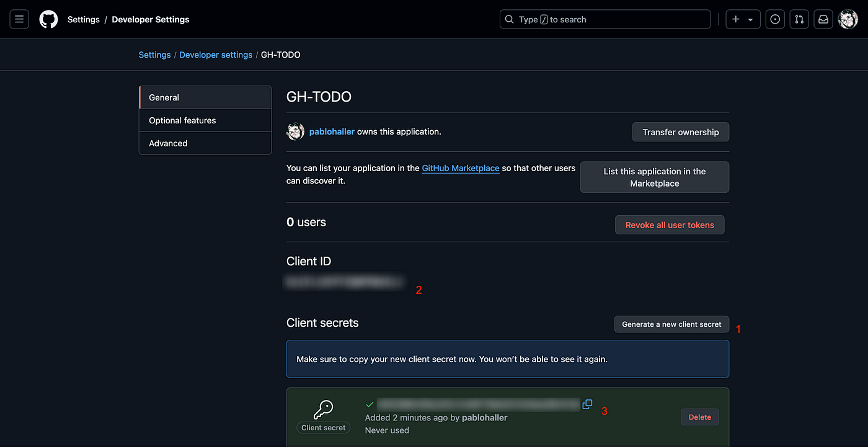Click the GH-TODO breadcrumb text
The image size is (868, 447).
[x=281, y=55]
